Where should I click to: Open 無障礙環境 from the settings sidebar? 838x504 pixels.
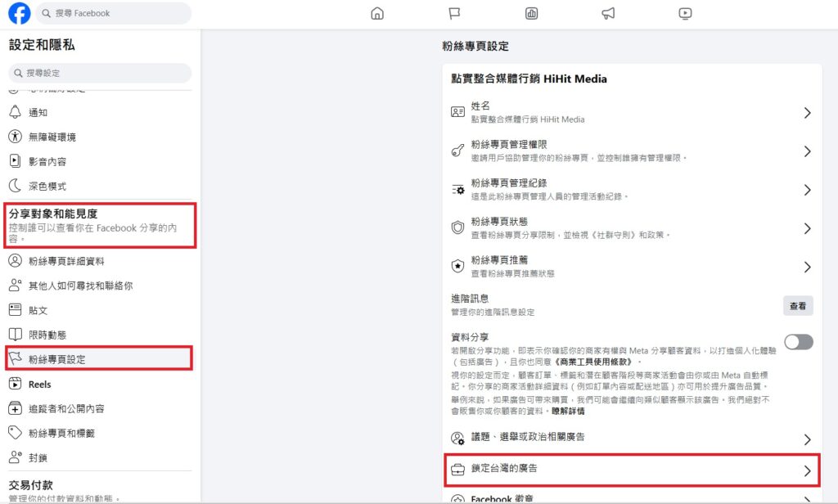pyautogui.click(x=52, y=137)
